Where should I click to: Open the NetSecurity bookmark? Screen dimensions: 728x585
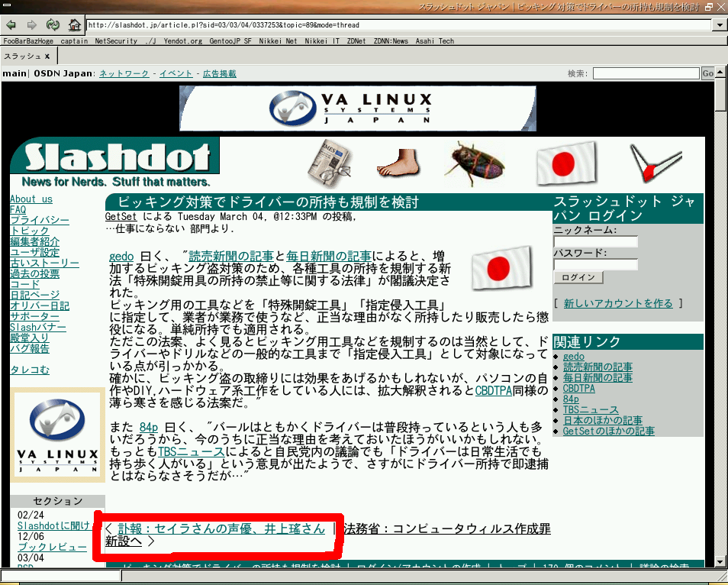tap(116, 41)
